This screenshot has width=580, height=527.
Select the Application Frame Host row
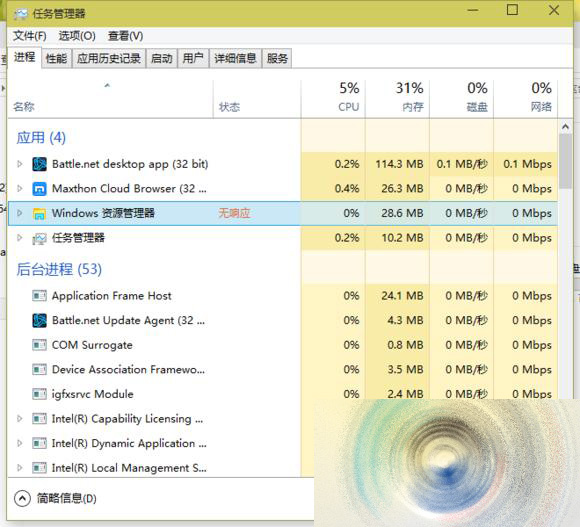[x=283, y=296]
